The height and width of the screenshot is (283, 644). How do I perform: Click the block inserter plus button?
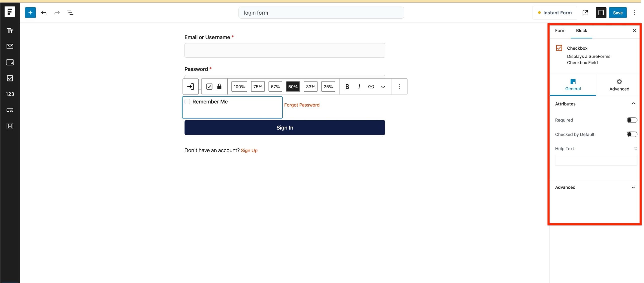30,13
